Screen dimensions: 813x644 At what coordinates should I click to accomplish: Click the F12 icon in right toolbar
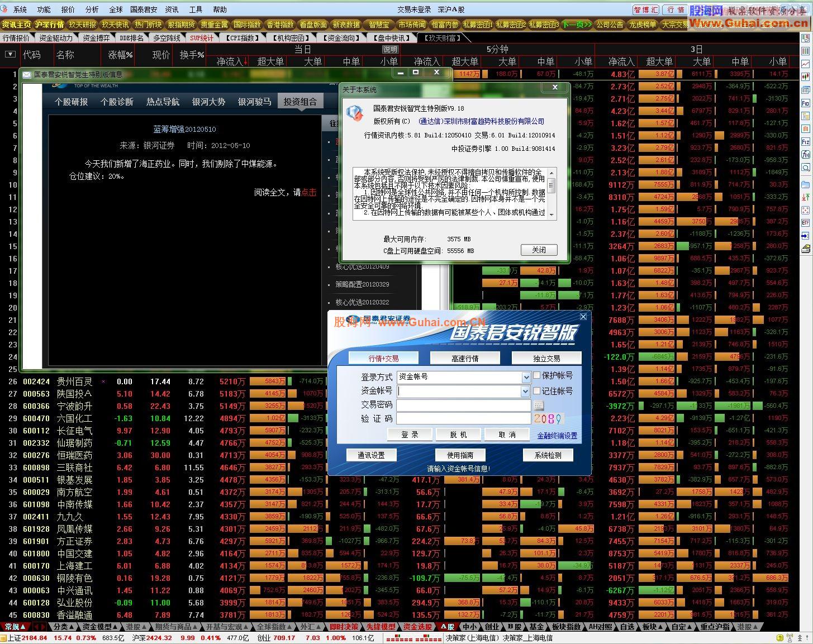806,142
